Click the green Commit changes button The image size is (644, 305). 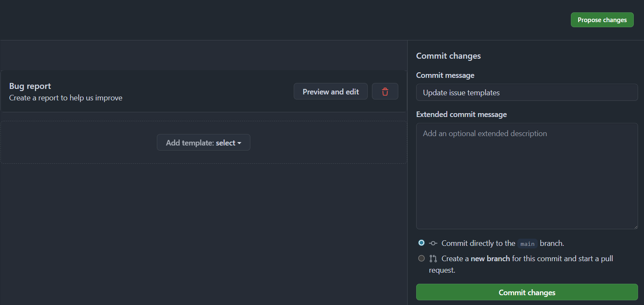[x=527, y=292]
